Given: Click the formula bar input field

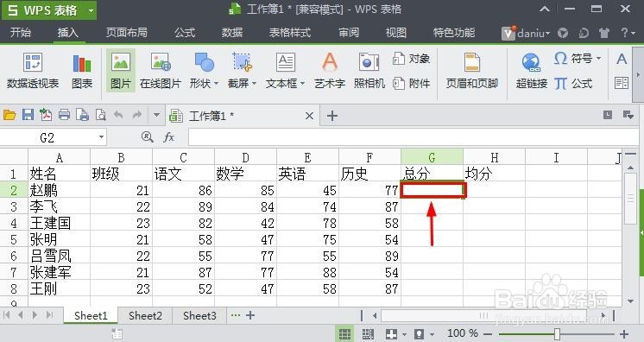Looking at the screenshot, I should coord(414,137).
